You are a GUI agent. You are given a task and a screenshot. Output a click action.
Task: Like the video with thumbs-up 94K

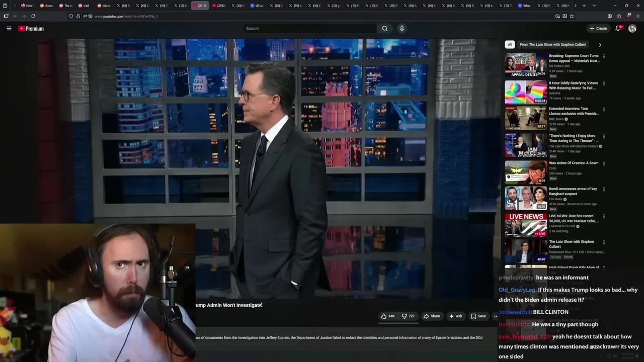click(x=387, y=316)
